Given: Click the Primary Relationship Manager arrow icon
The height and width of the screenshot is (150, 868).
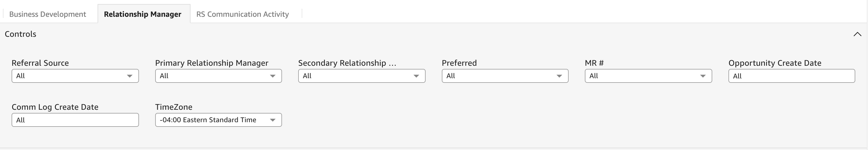Looking at the screenshot, I should pos(273,76).
